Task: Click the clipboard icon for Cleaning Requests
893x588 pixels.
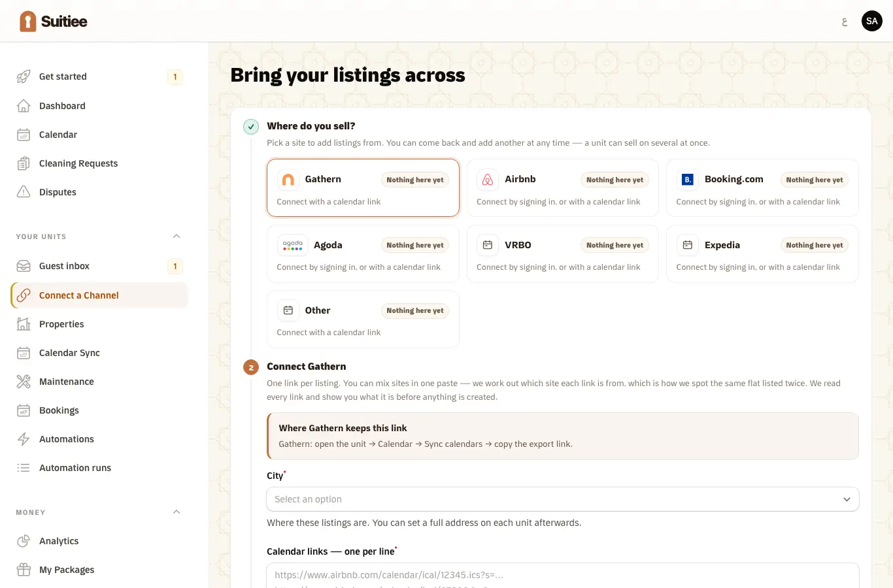Action: 24,163
